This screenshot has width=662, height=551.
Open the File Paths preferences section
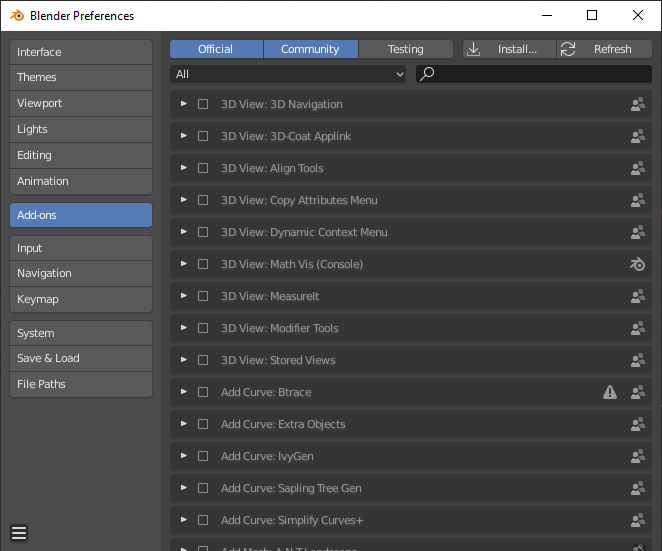point(81,384)
